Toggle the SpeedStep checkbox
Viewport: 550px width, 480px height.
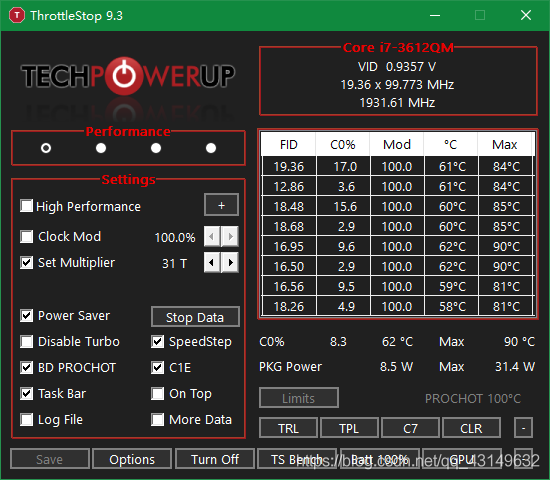[x=157, y=341]
